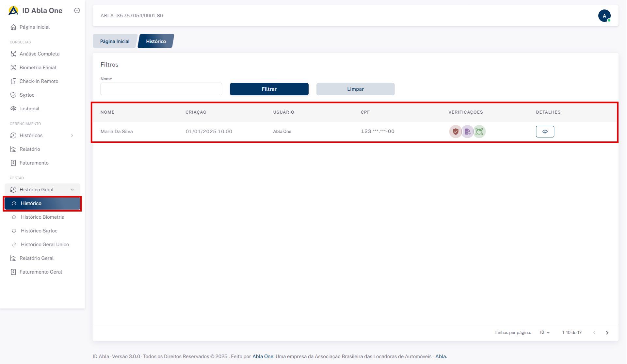Click the red shield verification icon
Screen dimensions: 627x364
(456, 132)
